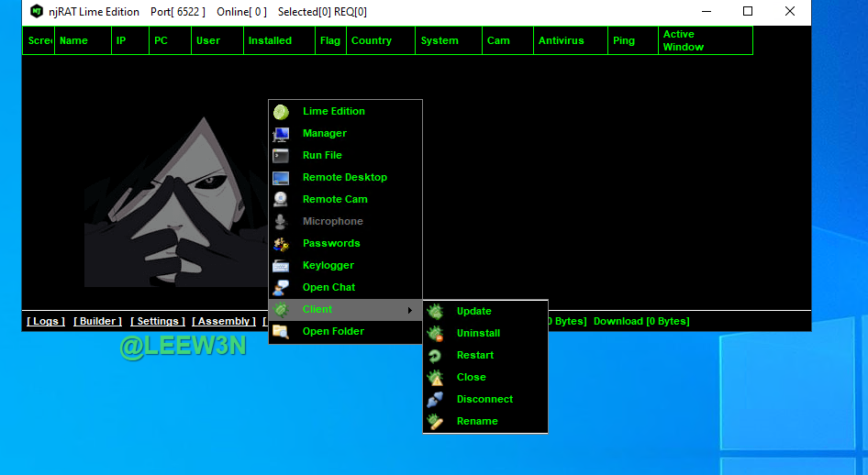Click the Run File terminal icon
Viewport: 868px width, 475px height.
tap(281, 156)
